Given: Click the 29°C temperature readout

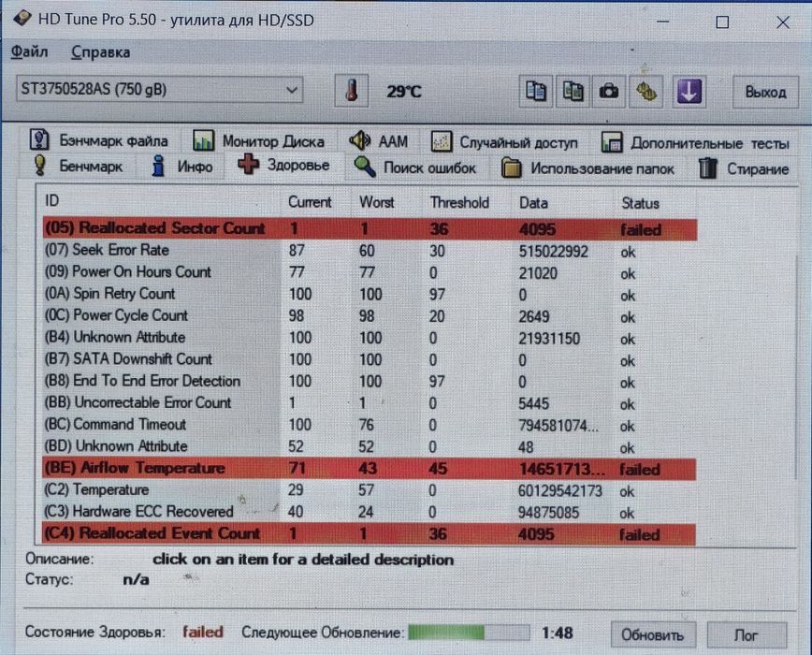Looking at the screenshot, I should (404, 92).
